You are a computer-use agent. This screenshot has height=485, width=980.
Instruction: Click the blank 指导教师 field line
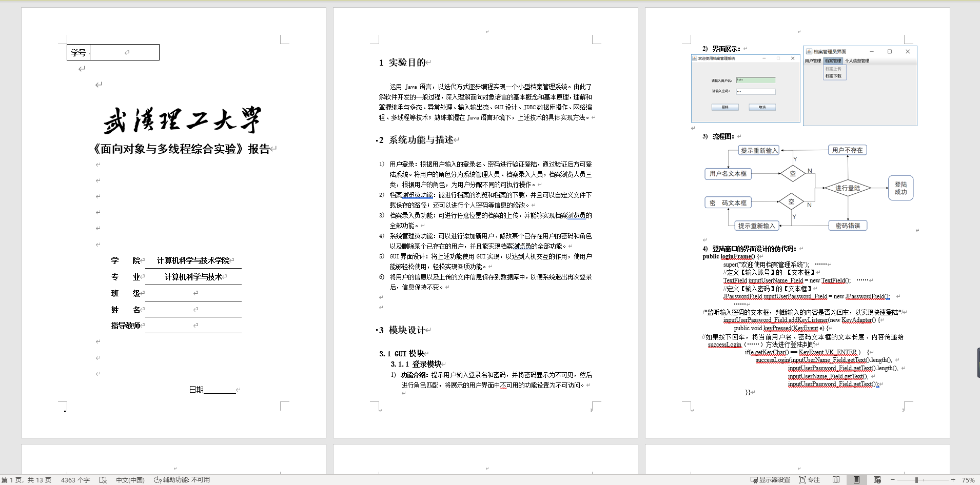pyautogui.click(x=193, y=326)
